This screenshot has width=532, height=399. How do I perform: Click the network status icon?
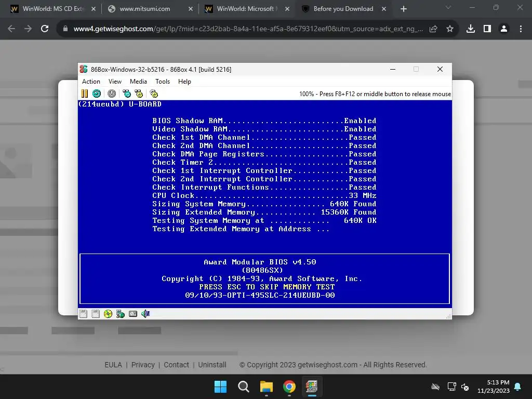pyautogui.click(x=121, y=314)
